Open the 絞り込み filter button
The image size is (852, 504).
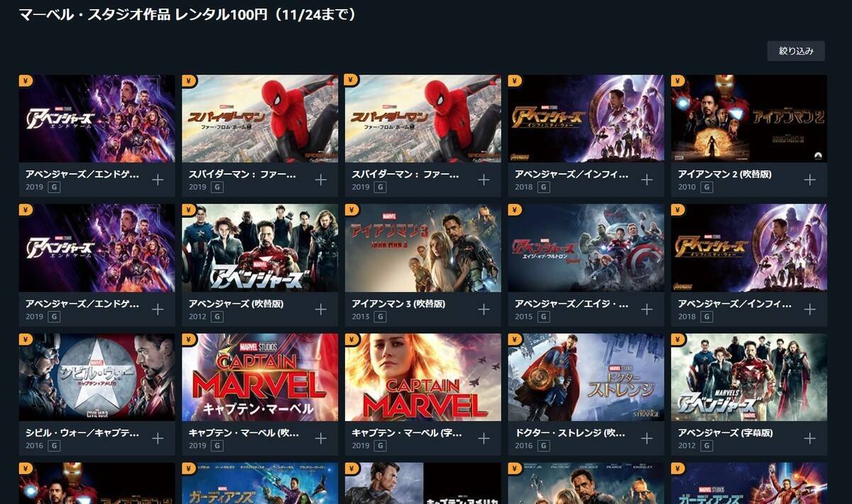coord(796,50)
